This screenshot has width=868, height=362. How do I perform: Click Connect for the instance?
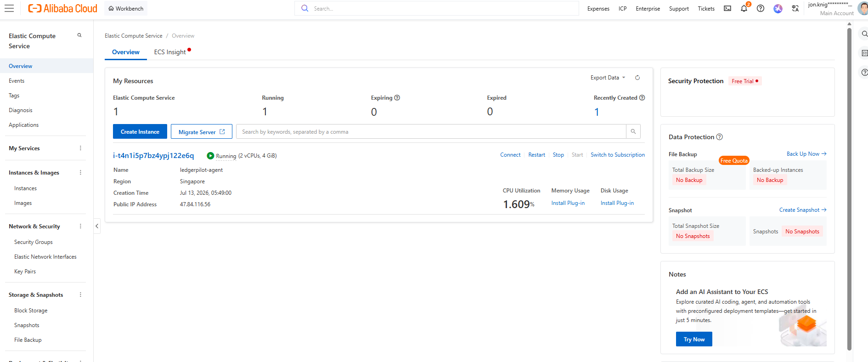pos(510,155)
